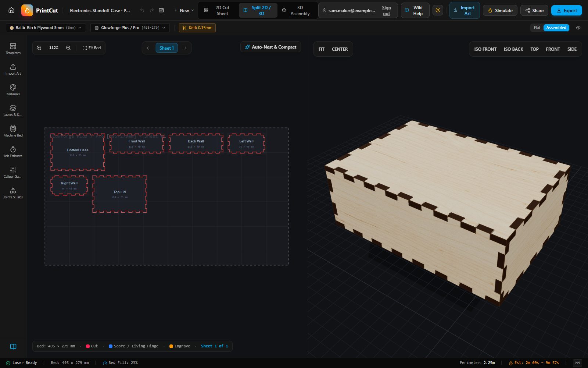
Task: Set camera to SIDE view
Action: (x=572, y=49)
